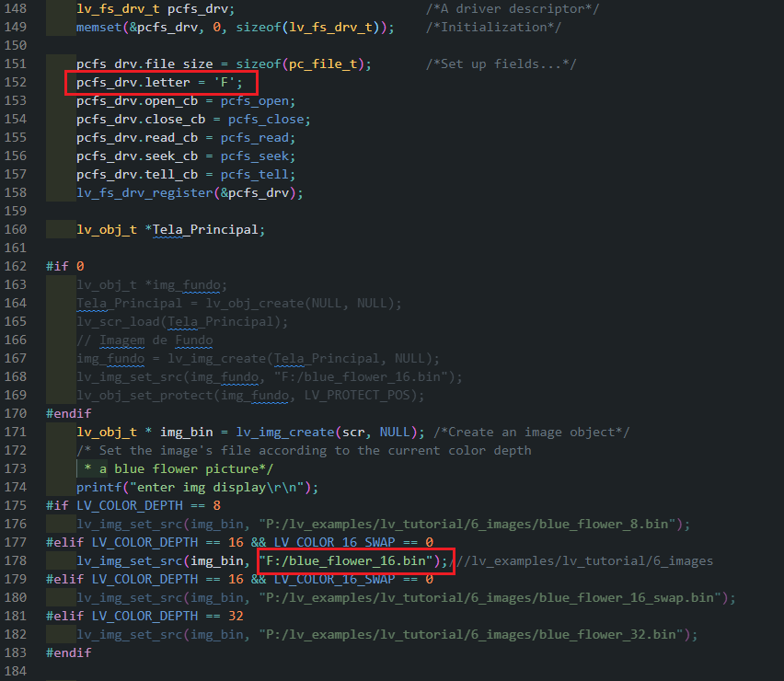Click 'a blue flower picture' comment line
The height and width of the screenshot is (681, 784).
pyautogui.click(x=179, y=469)
